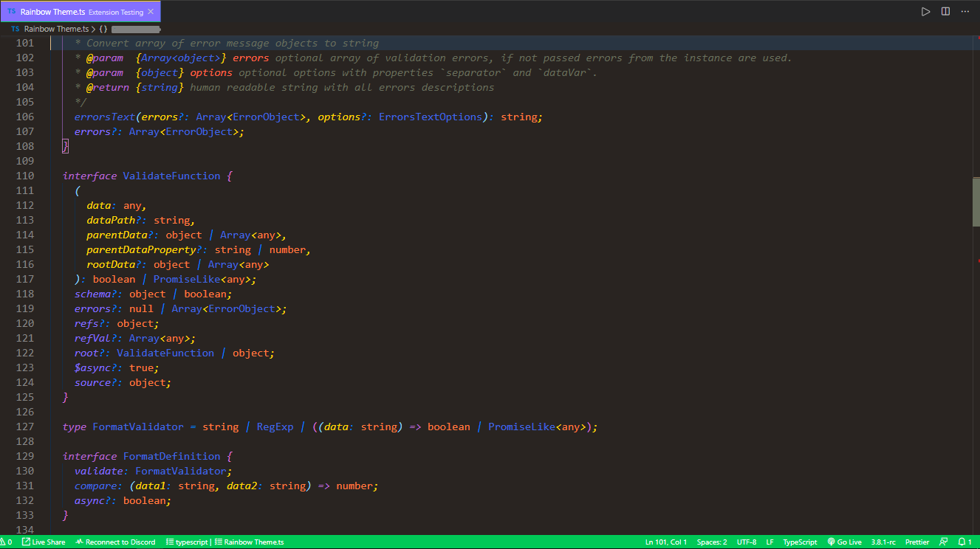
Task: Open the editor More Actions ellipsis
Action: point(965,11)
